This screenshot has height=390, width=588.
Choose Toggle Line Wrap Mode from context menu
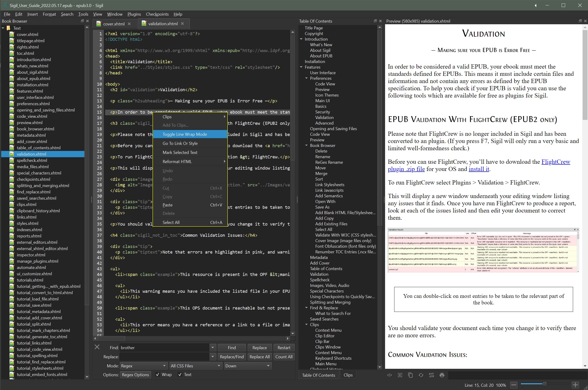[x=184, y=134]
